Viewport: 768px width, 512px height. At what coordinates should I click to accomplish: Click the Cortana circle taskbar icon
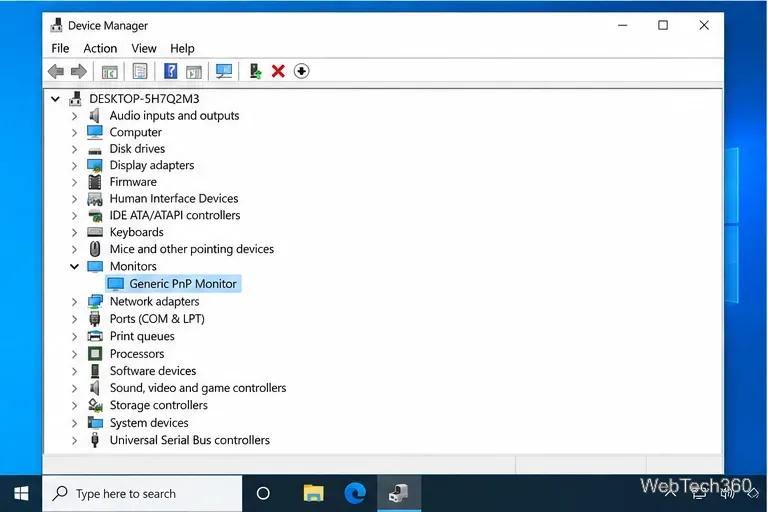tap(263, 493)
